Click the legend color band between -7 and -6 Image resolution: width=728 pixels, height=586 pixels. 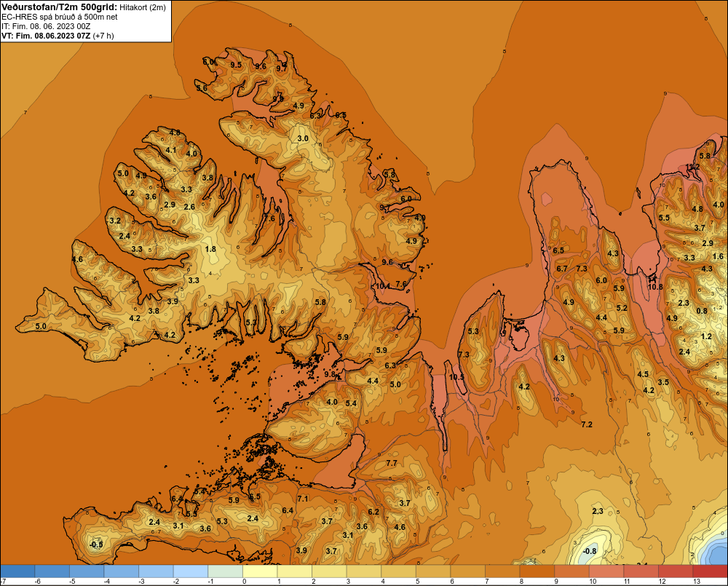(17, 571)
